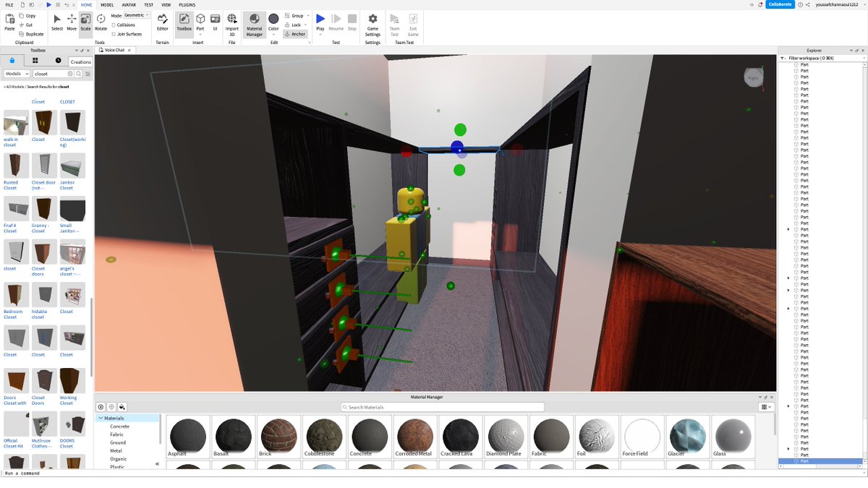Click Import 3D

pyautogui.click(x=232, y=24)
